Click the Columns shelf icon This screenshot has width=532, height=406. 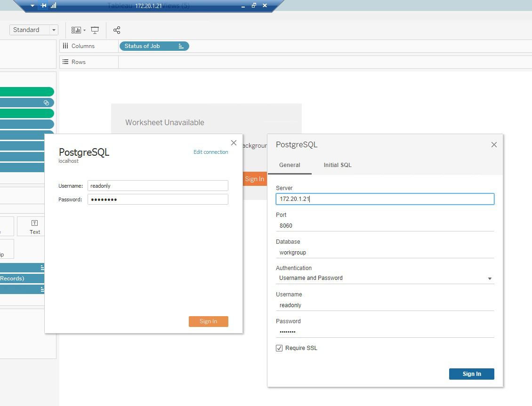tap(65, 46)
